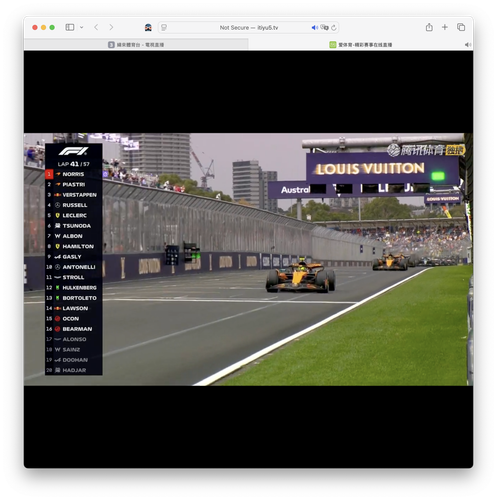Click the Aston Martin logo beside STROLL
This screenshot has height=500, width=497.
coord(58,277)
